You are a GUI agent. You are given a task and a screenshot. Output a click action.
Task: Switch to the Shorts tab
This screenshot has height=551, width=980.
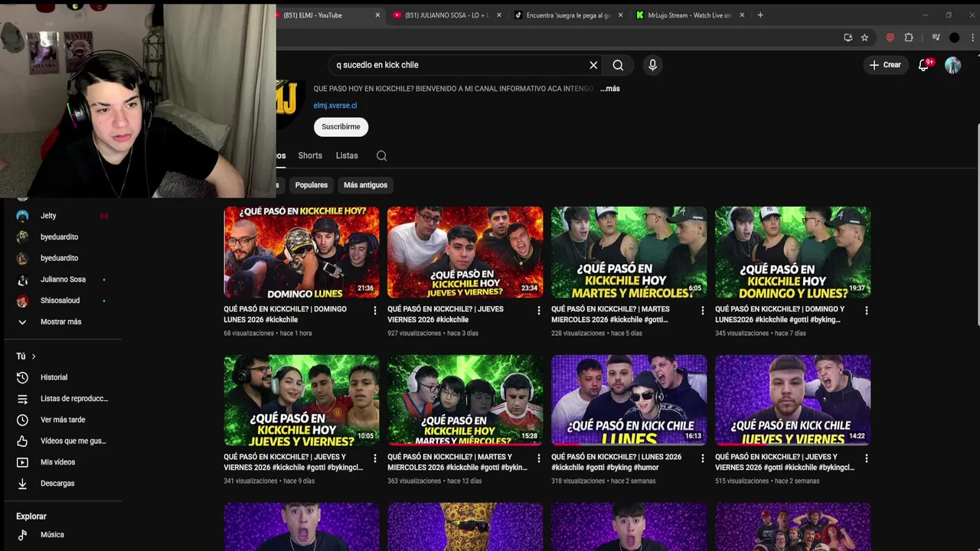click(x=310, y=156)
